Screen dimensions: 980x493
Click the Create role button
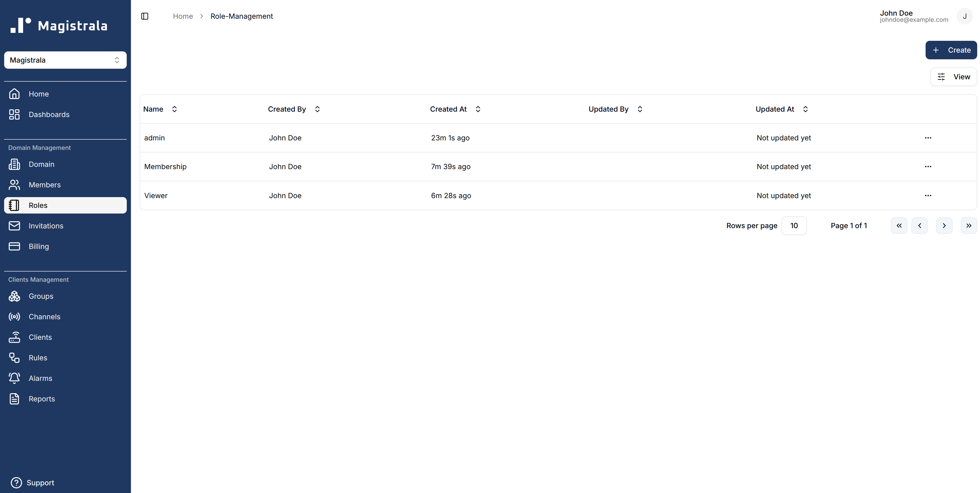951,50
